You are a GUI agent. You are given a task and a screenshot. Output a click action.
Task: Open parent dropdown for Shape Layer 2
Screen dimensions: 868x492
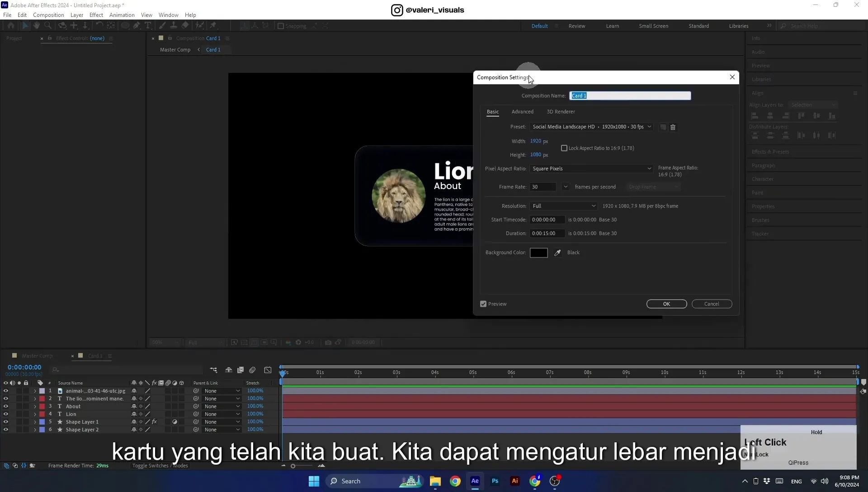click(x=222, y=430)
